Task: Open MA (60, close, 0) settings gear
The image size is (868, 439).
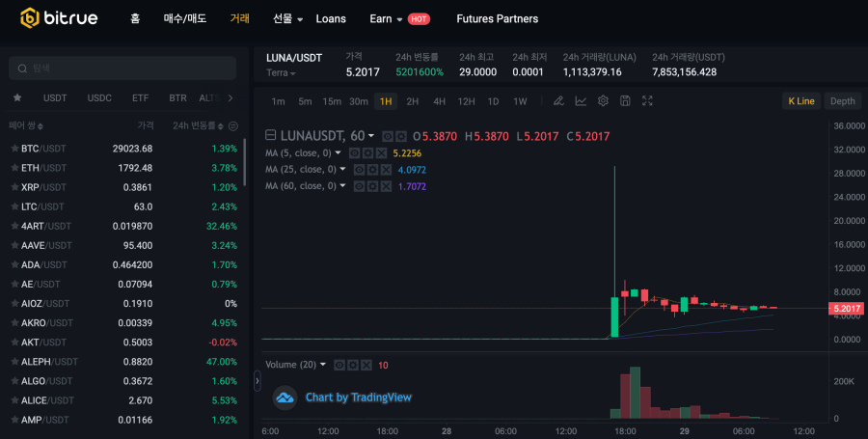Action: point(372,186)
